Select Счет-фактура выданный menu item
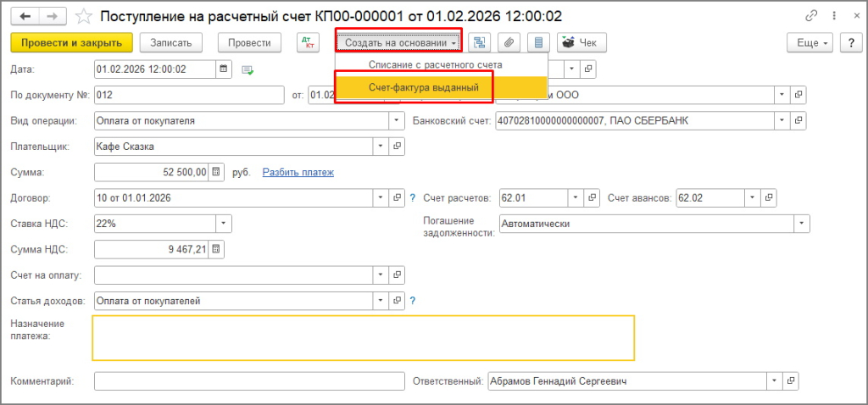The width and height of the screenshot is (868, 405). [x=424, y=87]
